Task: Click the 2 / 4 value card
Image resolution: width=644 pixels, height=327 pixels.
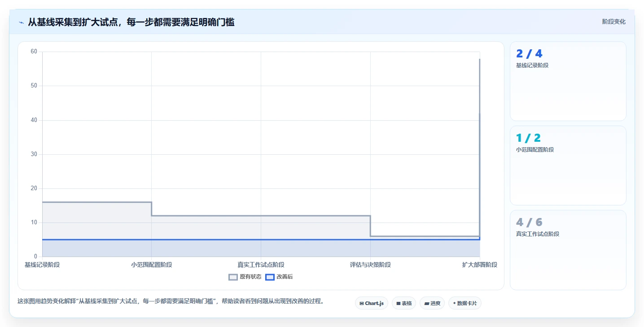Action: 568,81
